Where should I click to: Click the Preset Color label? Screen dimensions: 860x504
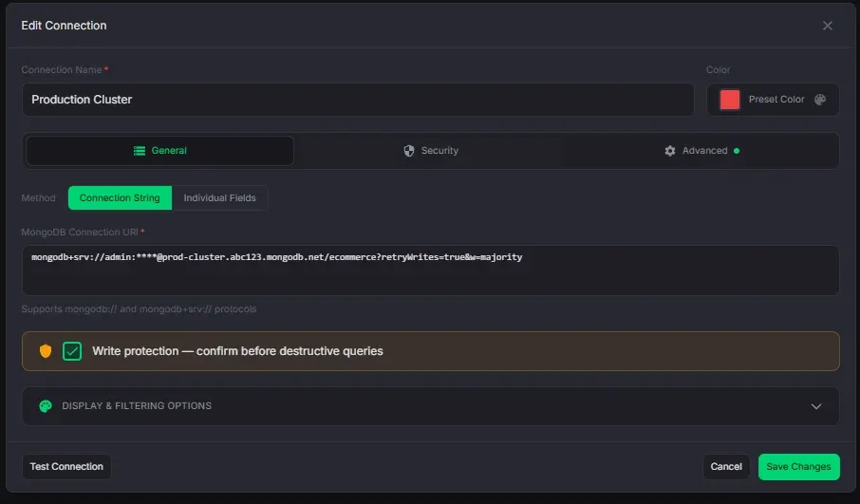[x=776, y=100]
